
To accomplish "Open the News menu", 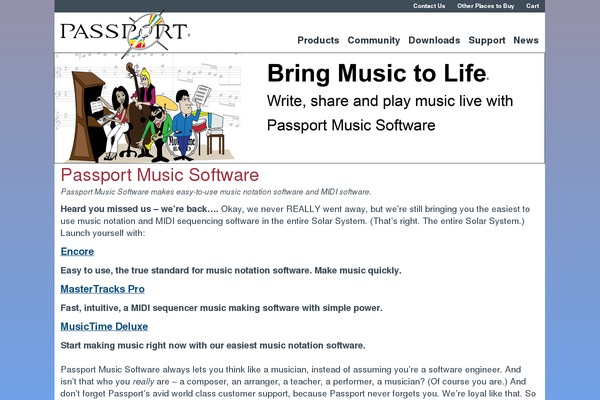I will click(x=526, y=40).
